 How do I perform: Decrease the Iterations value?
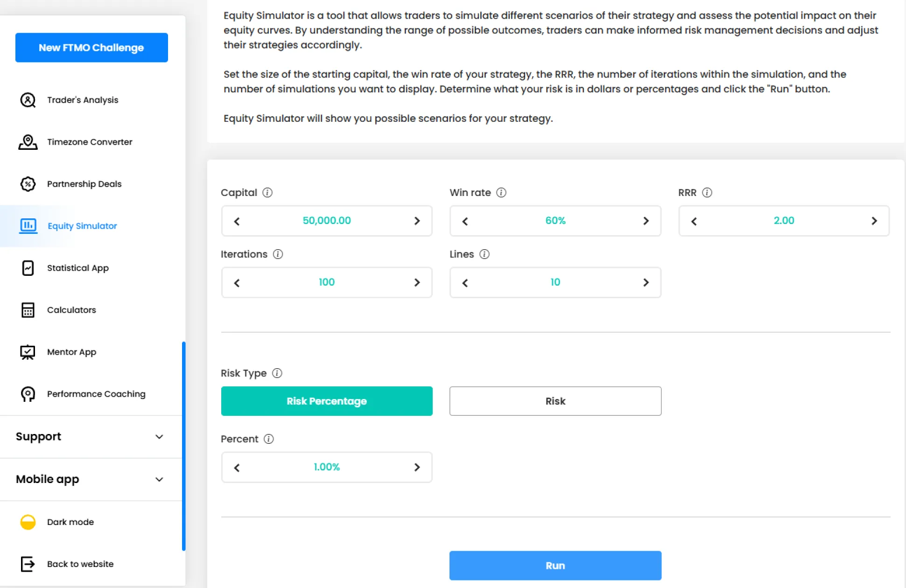(x=237, y=282)
